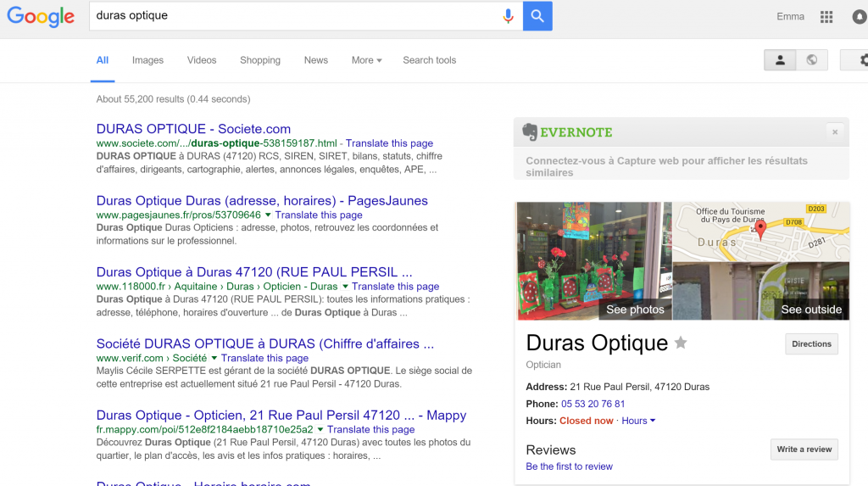The height and width of the screenshot is (486, 868).
Task: Click the Write a review button
Action: click(x=804, y=450)
